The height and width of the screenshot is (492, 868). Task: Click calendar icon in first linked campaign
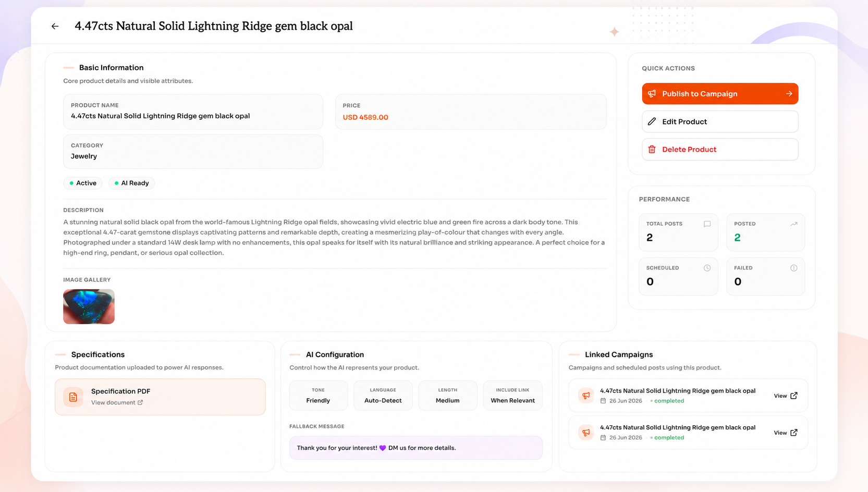coord(603,401)
